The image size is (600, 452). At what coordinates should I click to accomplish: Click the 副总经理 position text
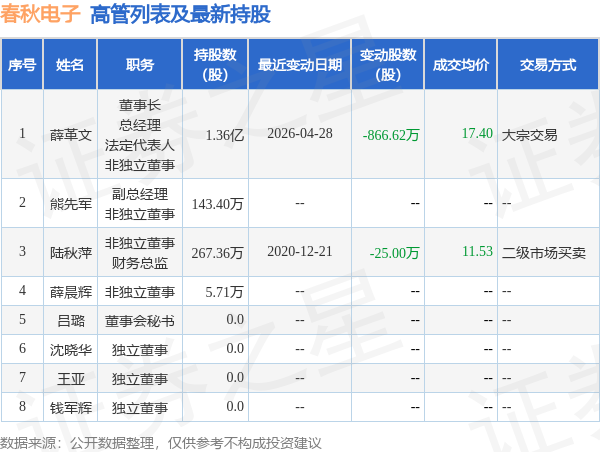[x=140, y=194]
